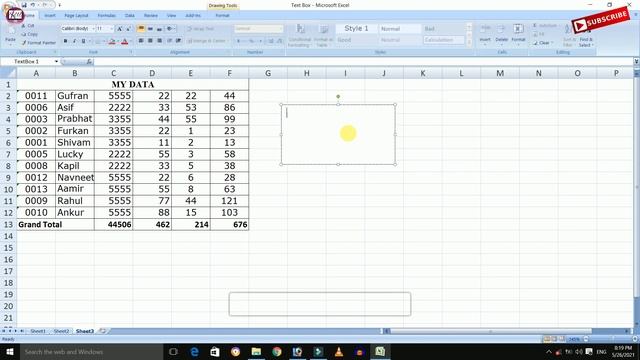The width and height of the screenshot is (640, 360).
Task: Click the cell containing Prabhat
Action: coord(75,119)
